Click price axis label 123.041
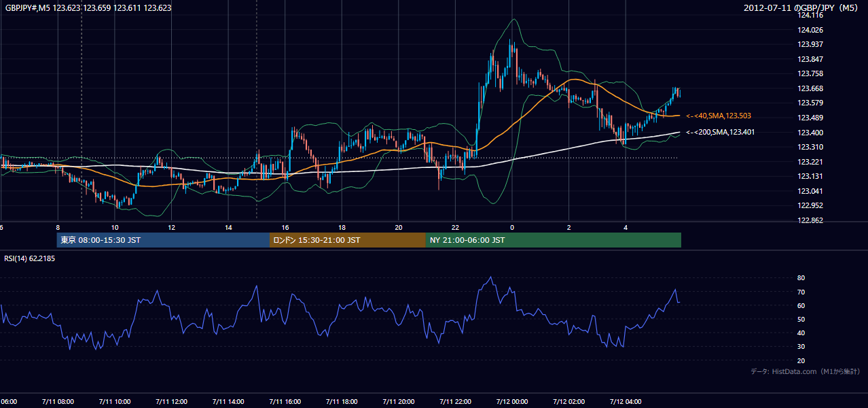 812,191
